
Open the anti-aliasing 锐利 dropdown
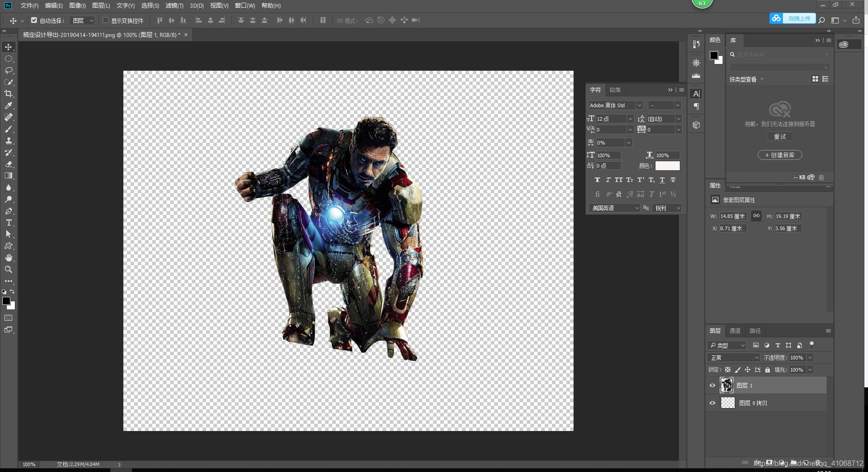click(x=667, y=208)
